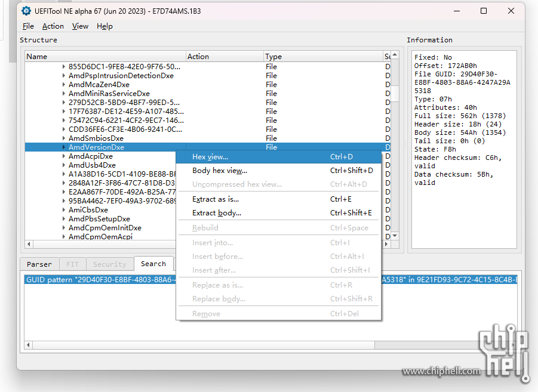Click the structure tree scroll down arrow
538x392 pixels.
click(x=395, y=236)
